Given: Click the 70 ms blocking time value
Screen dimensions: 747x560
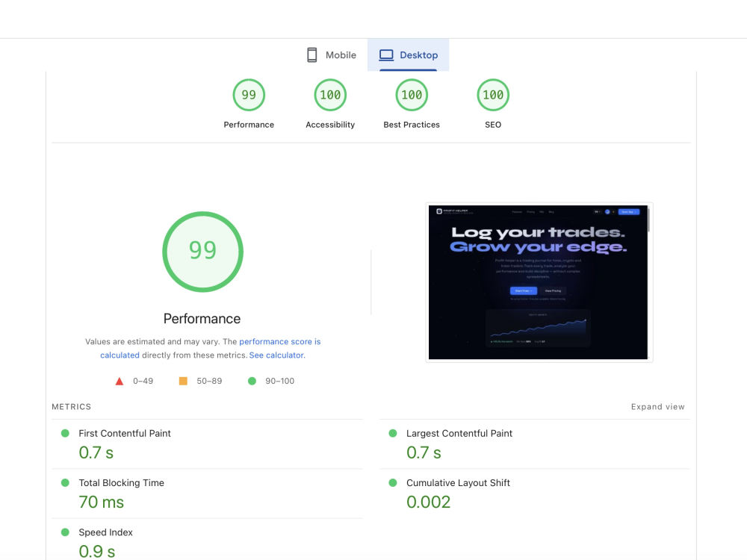Looking at the screenshot, I should (101, 502).
